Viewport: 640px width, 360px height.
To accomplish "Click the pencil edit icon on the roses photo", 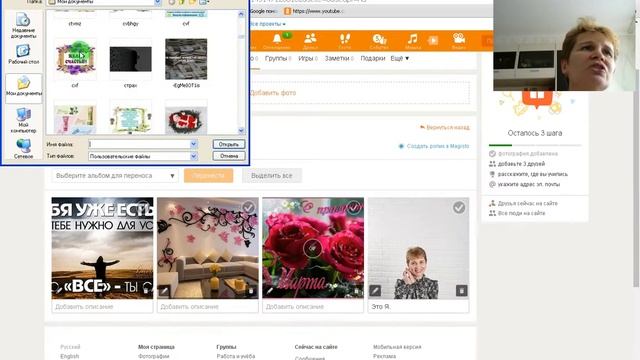I will [x=269, y=291].
